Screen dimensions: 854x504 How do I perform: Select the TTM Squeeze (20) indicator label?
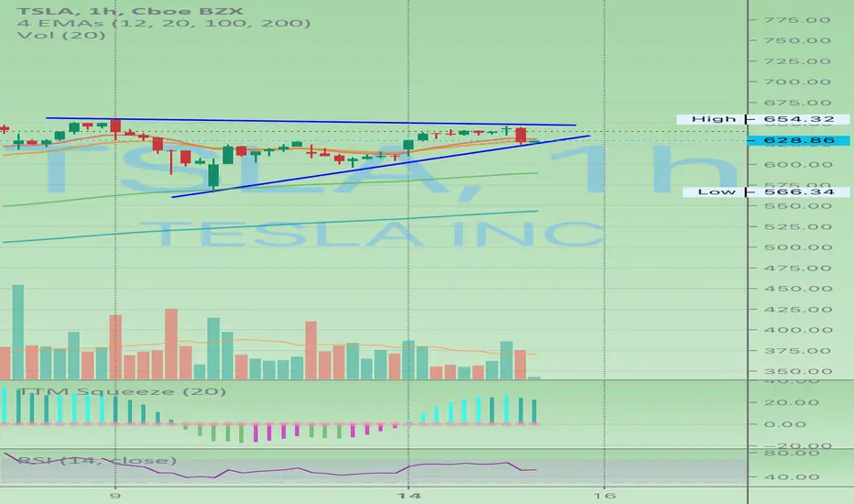pyautogui.click(x=122, y=391)
